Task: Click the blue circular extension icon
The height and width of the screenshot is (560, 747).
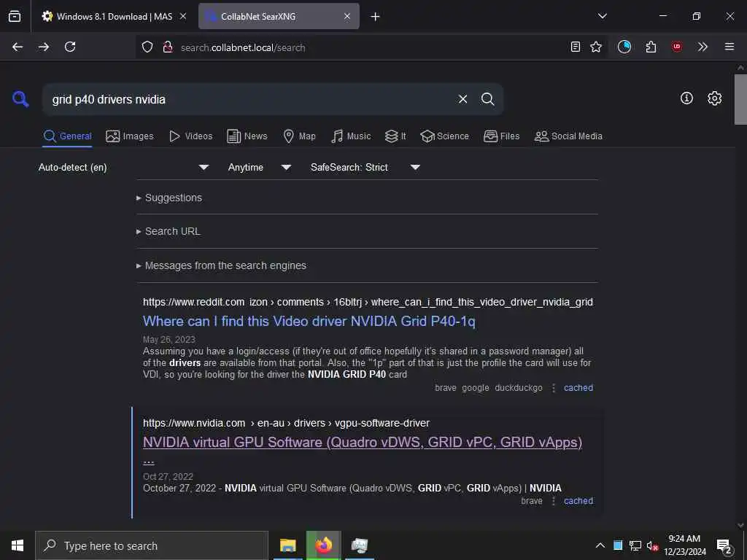Action: 624,47
